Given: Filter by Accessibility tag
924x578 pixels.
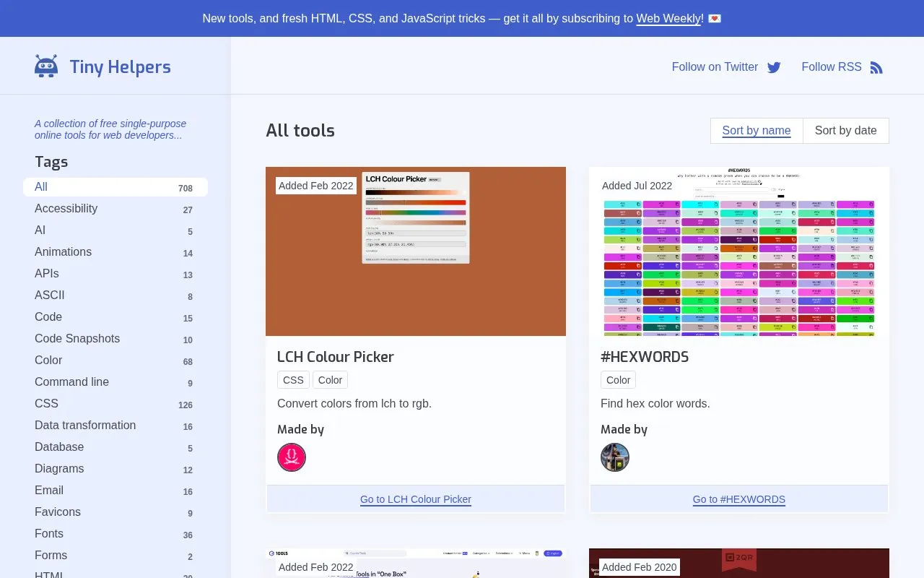Looking at the screenshot, I should (x=115, y=209).
